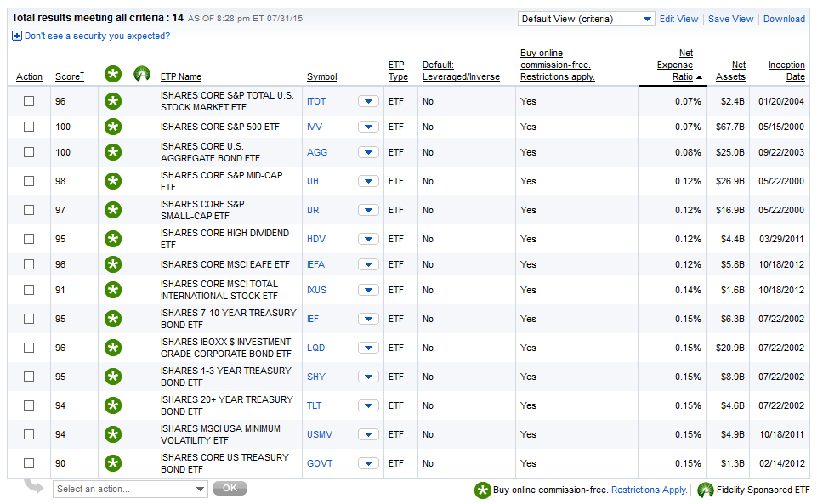Sort by ETP Type column header
This screenshot has width=823, height=504.
398,71
